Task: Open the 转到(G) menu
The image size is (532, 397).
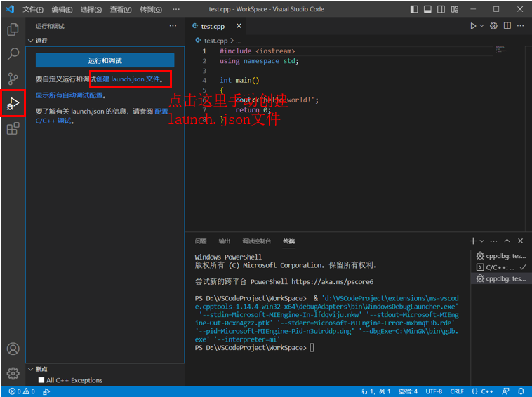Action: tap(151, 10)
